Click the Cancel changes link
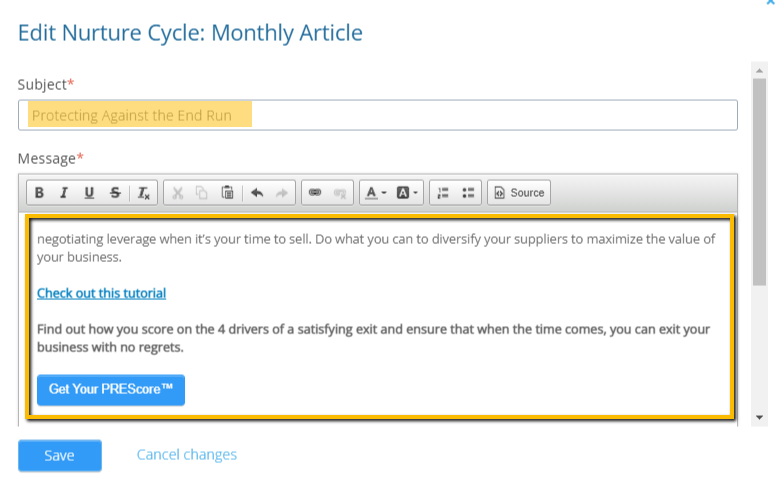The image size is (776, 492). [x=187, y=454]
